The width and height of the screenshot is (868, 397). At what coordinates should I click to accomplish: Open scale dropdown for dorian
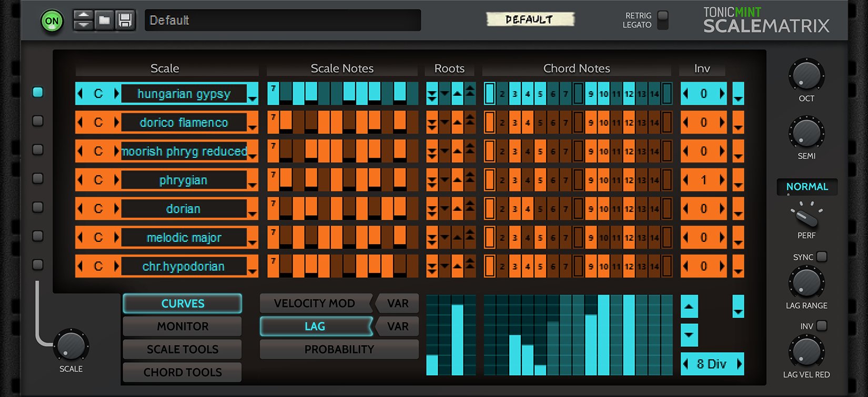(253, 213)
